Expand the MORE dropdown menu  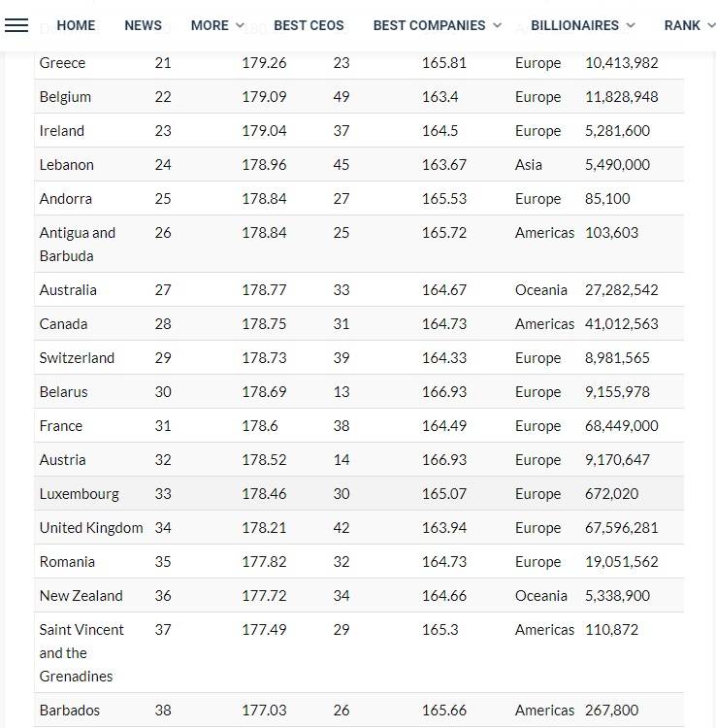pos(217,25)
